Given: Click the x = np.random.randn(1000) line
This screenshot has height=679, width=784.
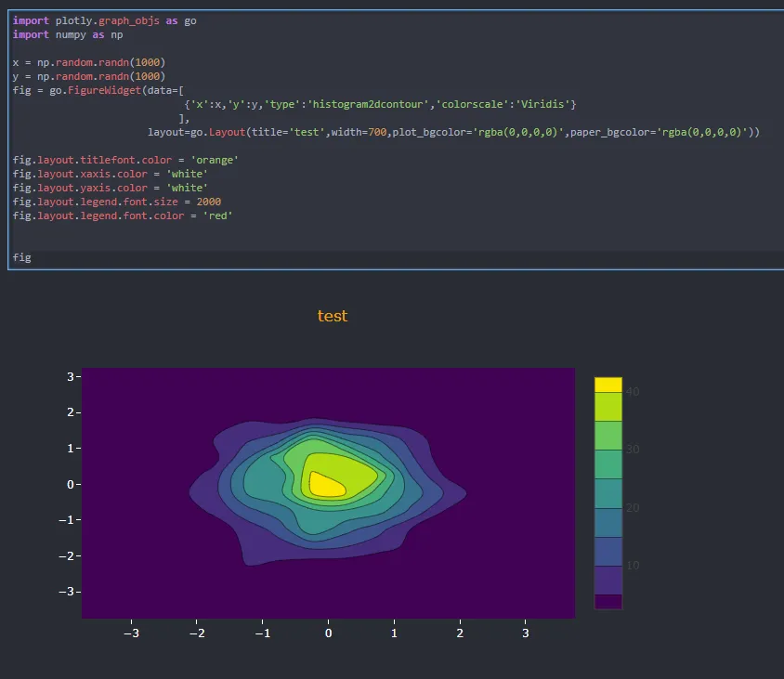Looking at the screenshot, I should (x=89, y=62).
